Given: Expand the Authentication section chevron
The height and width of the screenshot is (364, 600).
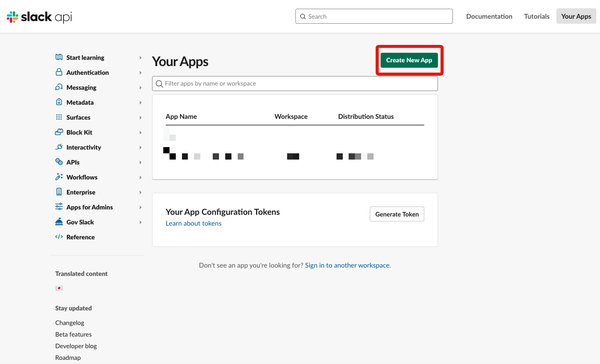Looking at the screenshot, I should click(x=140, y=72).
